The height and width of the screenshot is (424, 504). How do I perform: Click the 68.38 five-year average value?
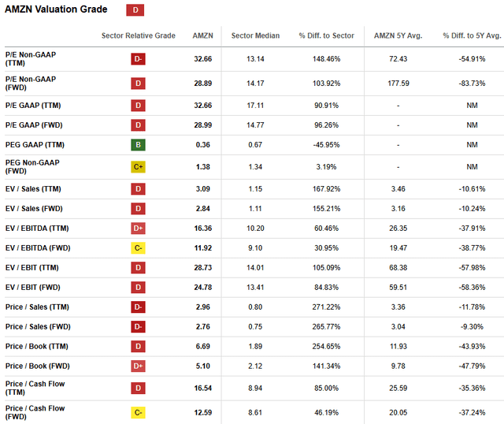pos(398,268)
